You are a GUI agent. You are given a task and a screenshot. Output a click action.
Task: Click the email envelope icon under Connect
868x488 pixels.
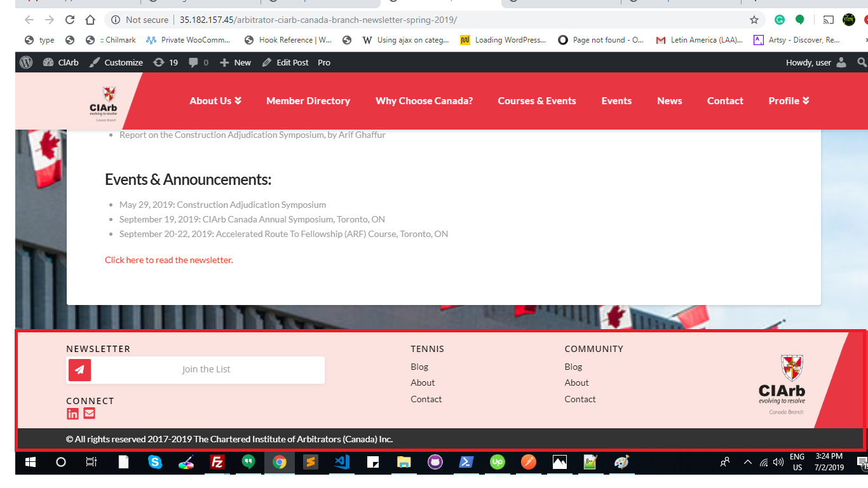pos(89,414)
